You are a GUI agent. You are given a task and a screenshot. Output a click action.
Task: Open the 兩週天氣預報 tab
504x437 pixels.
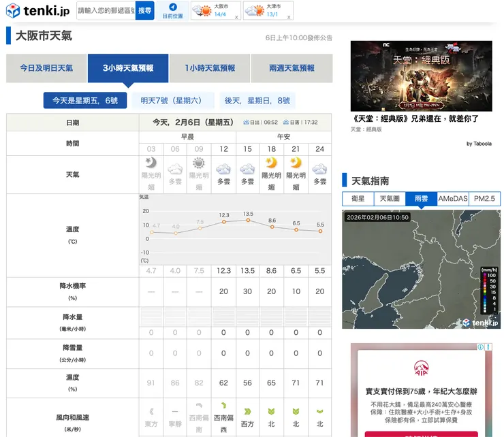tap(292, 68)
